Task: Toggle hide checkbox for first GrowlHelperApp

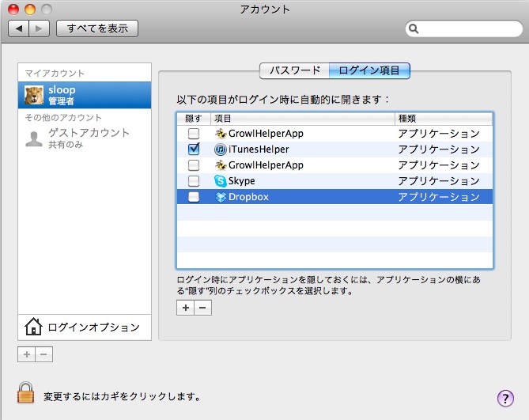Action: click(x=194, y=134)
